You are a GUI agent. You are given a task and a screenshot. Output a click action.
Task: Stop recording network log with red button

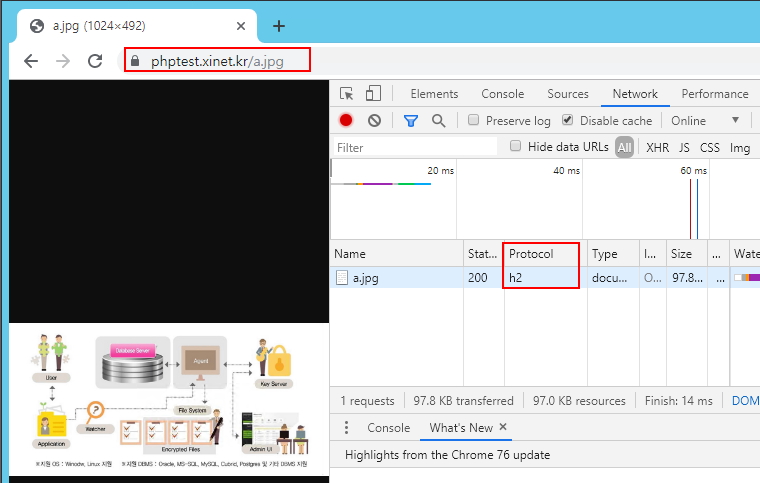click(x=346, y=120)
